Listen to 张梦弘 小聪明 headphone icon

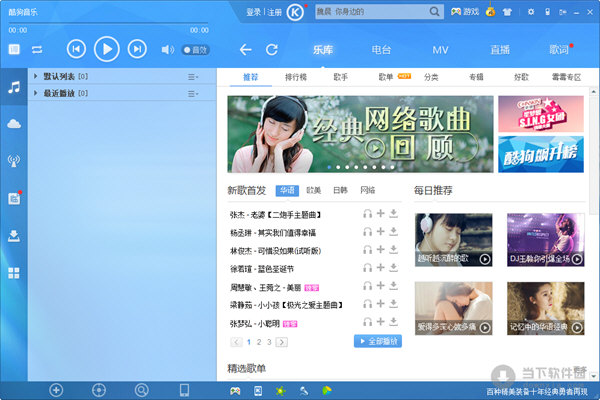(367, 322)
